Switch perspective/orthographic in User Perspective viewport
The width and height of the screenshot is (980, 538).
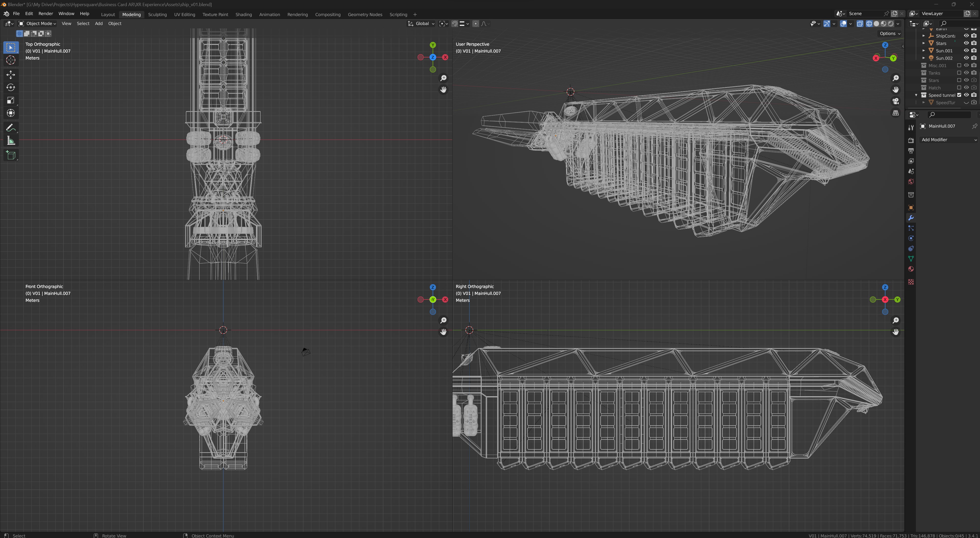click(x=895, y=113)
